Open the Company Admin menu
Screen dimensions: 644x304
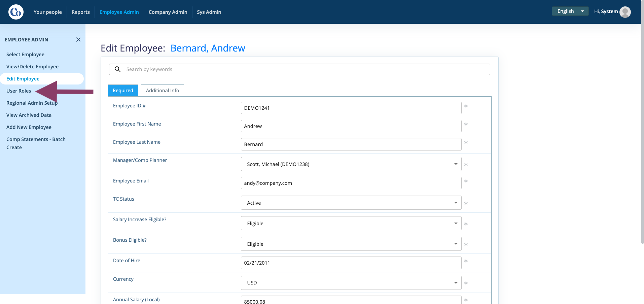pyautogui.click(x=168, y=12)
